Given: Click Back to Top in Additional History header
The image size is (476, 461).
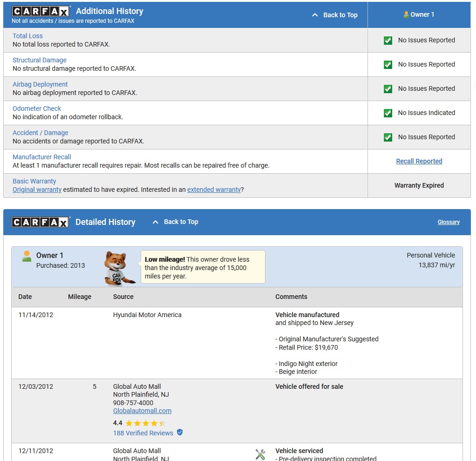Looking at the screenshot, I should 340,15.
